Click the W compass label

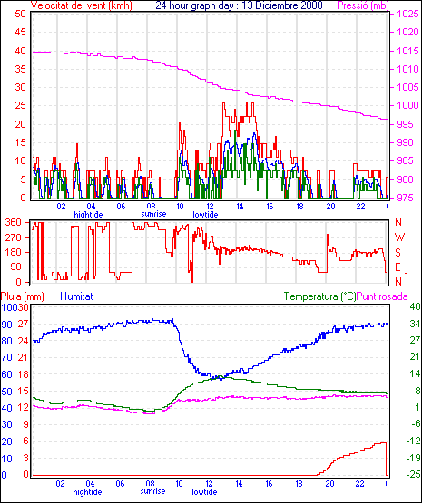pos(399,237)
